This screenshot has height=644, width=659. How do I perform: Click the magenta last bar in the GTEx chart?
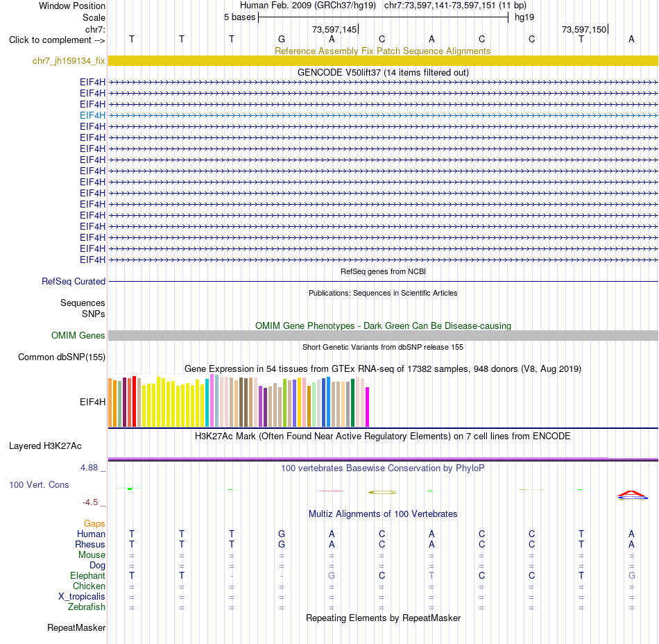[368, 407]
